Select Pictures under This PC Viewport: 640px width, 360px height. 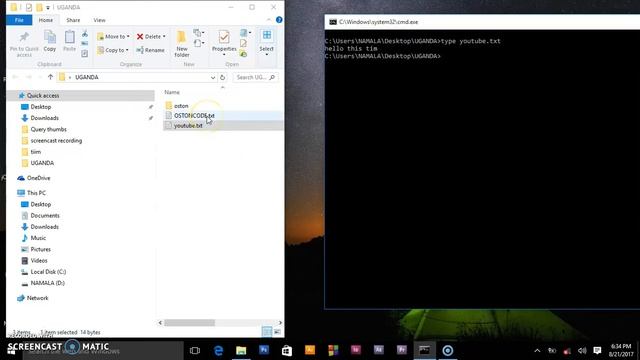coord(40,249)
